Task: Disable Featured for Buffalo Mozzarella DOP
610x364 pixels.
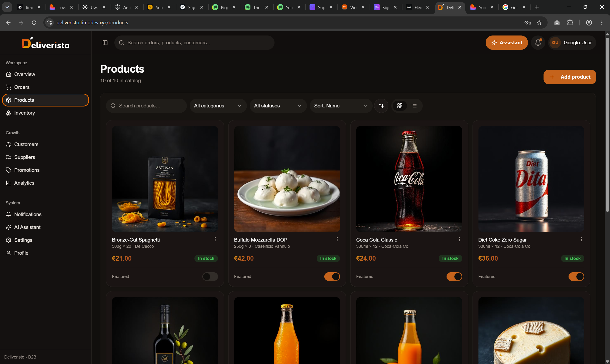Action: pyautogui.click(x=332, y=276)
